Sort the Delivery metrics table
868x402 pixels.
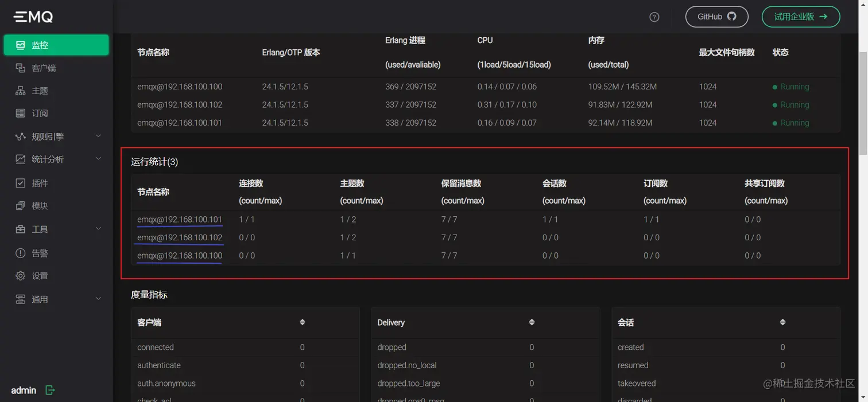pos(532,322)
